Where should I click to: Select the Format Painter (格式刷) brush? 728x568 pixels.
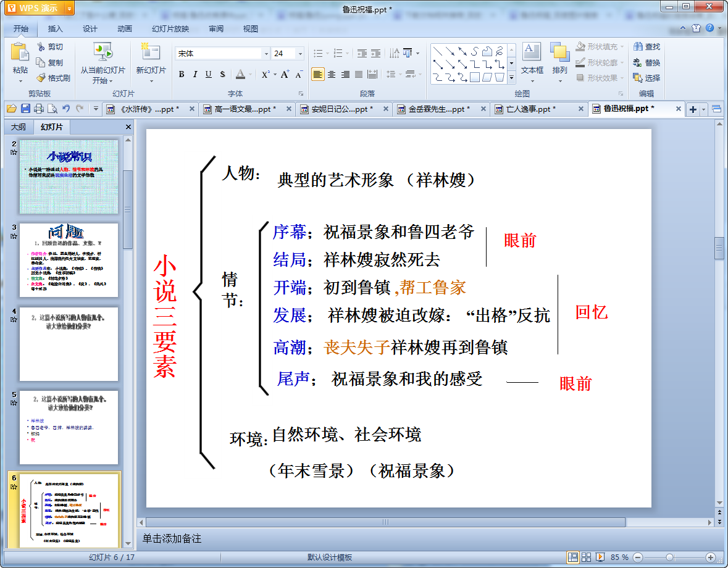pyautogui.click(x=41, y=78)
